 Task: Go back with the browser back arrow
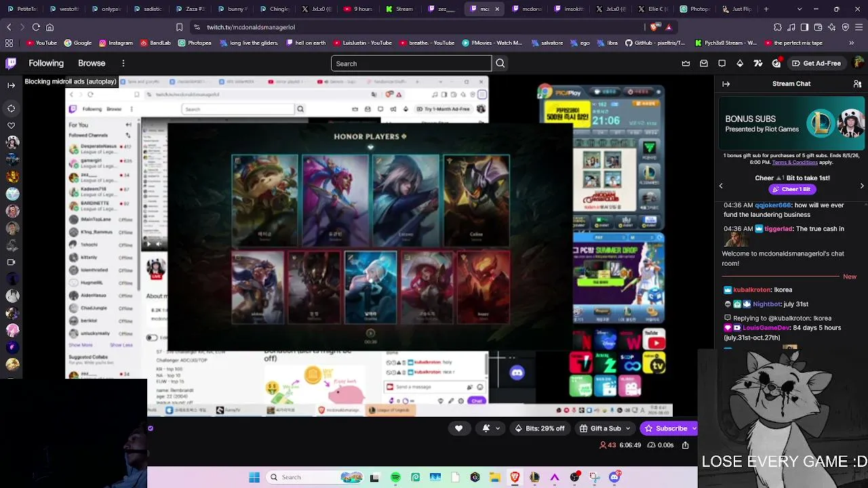[9, 27]
